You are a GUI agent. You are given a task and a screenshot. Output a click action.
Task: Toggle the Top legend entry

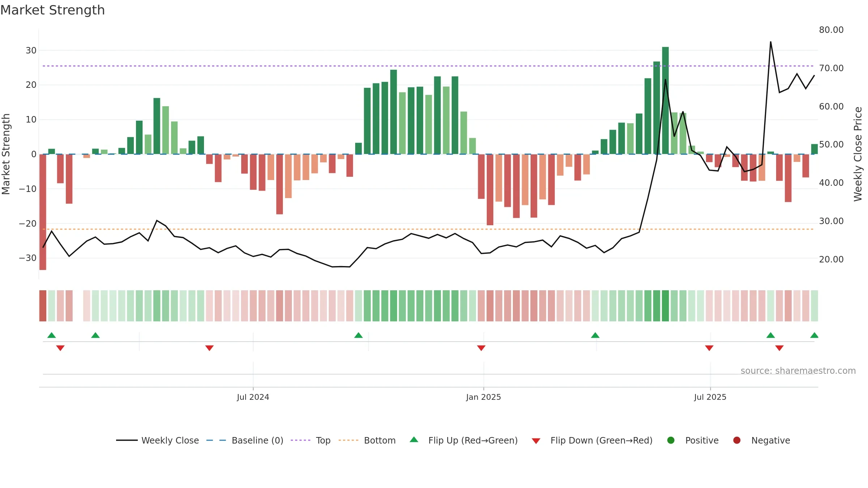[310, 440]
